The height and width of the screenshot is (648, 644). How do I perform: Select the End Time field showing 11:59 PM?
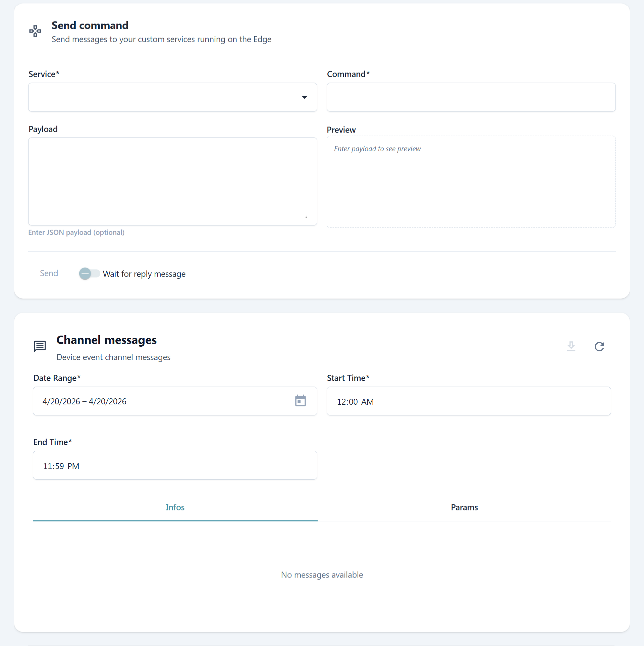point(175,465)
